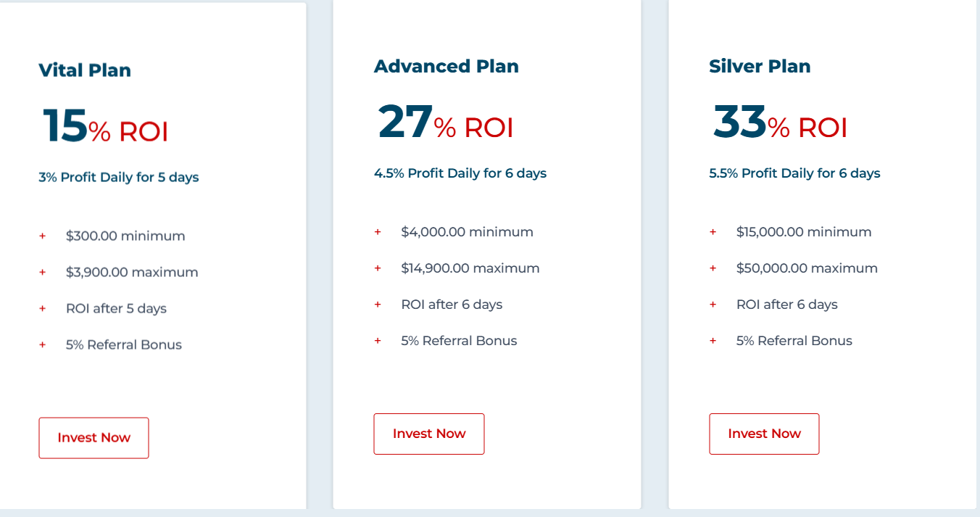
Task: Click plus icon by ROI after 5 days
Action: coord(43,309)
